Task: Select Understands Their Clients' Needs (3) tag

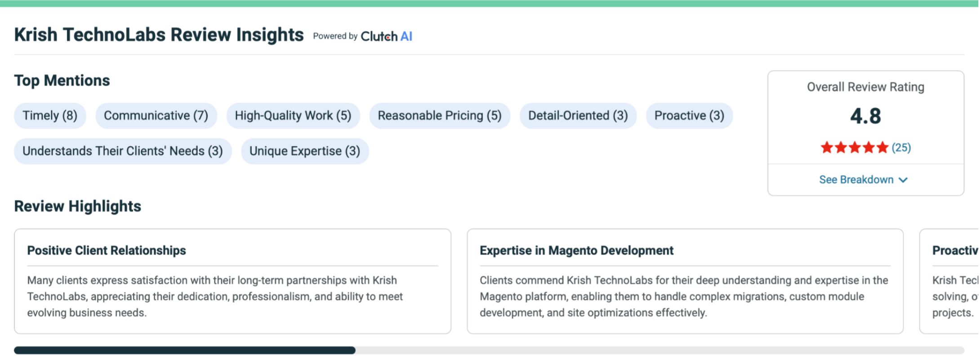Action: [x=123, y=151]
